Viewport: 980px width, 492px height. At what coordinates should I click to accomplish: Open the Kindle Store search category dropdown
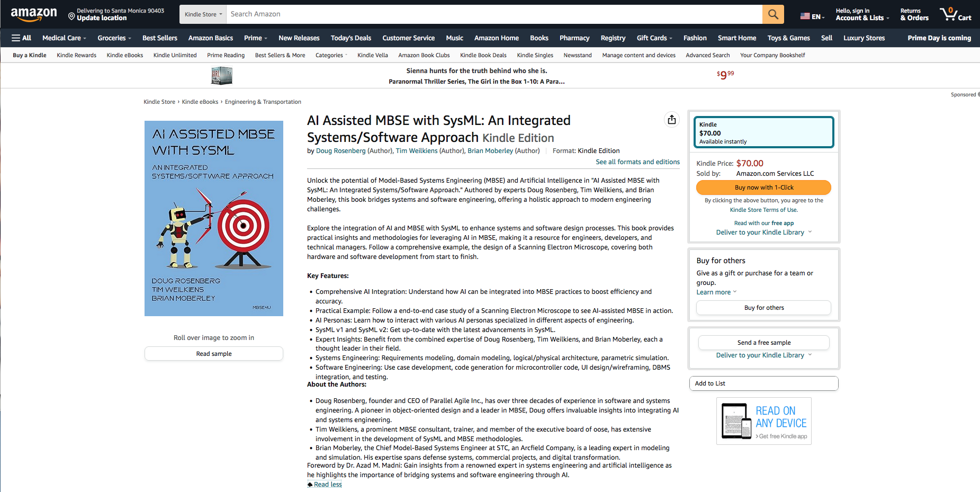[203, 14]
